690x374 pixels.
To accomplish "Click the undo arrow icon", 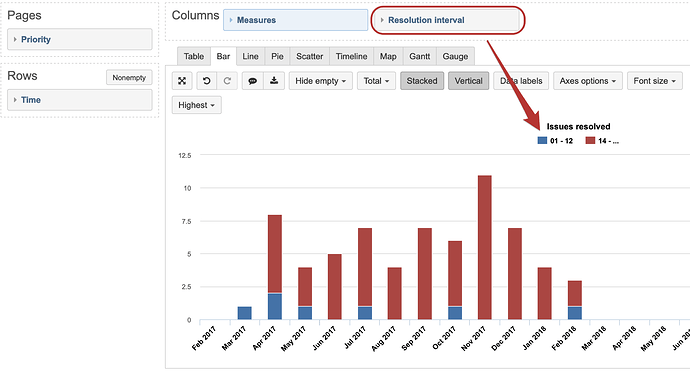I will point(206,81).
